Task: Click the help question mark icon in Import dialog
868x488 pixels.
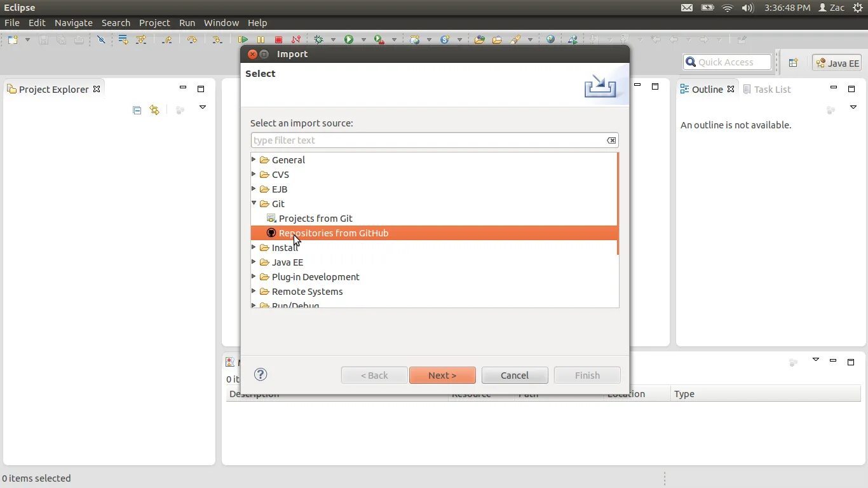Action: click(x=261, y=374)
